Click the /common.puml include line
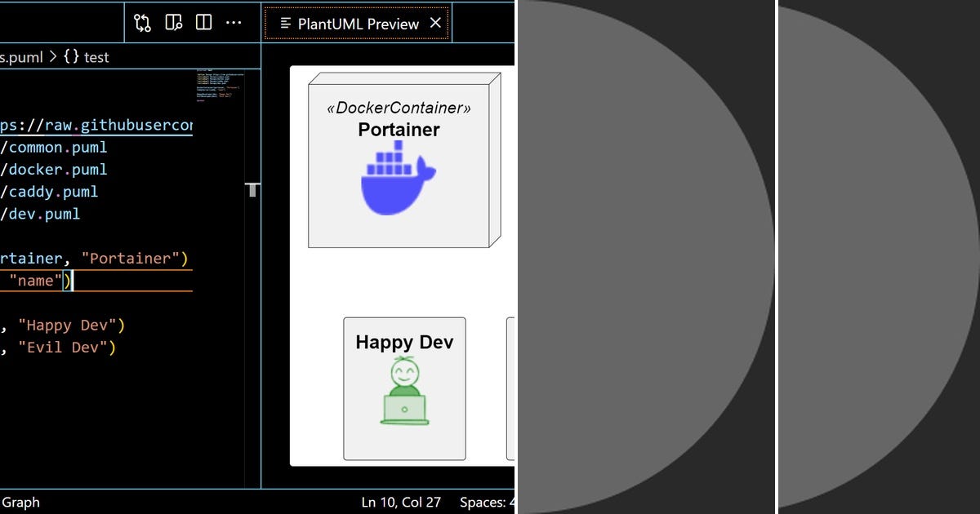This screenshot has height=514, width=980. [54, 148]
